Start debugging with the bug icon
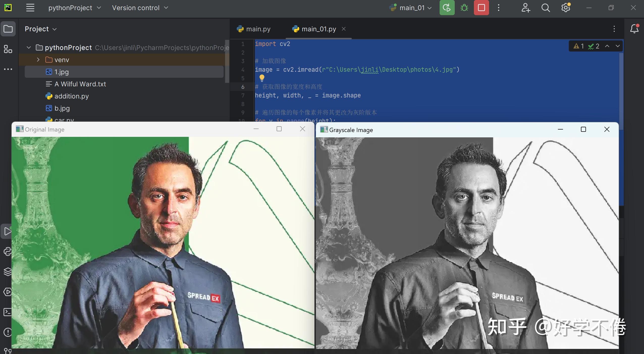644x354 pixels. tap(464, 8)
